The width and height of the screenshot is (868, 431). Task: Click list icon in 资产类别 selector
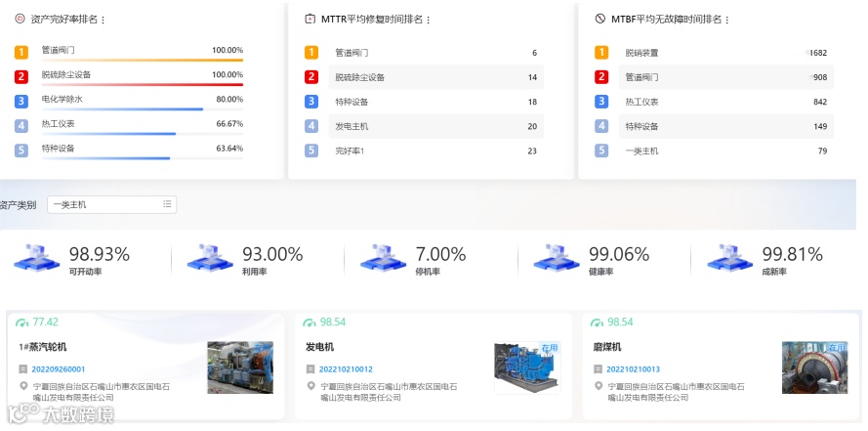click(x=167, y=204)
